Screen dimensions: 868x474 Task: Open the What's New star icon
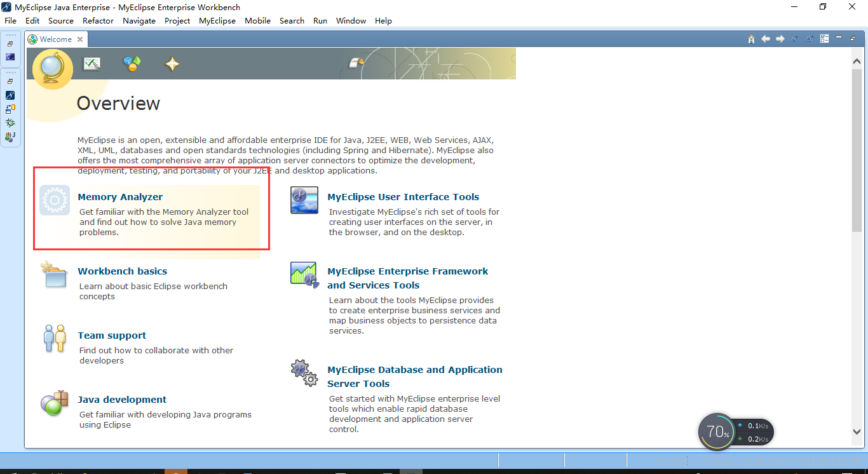[172, 64]
